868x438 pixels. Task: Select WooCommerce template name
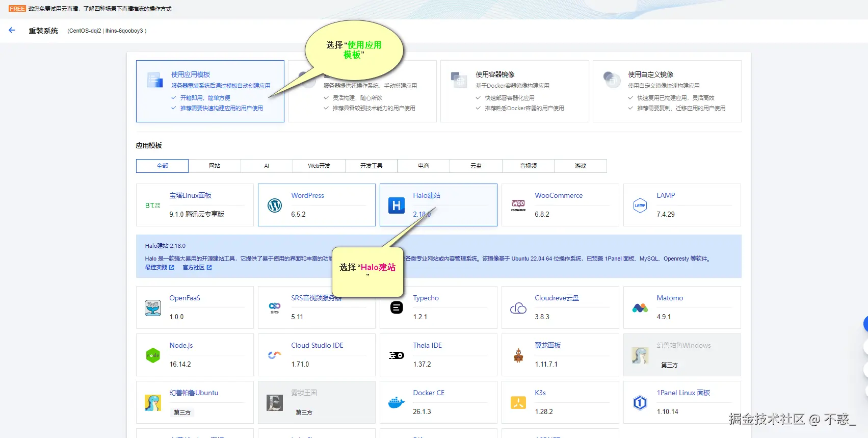coord(559,195)
